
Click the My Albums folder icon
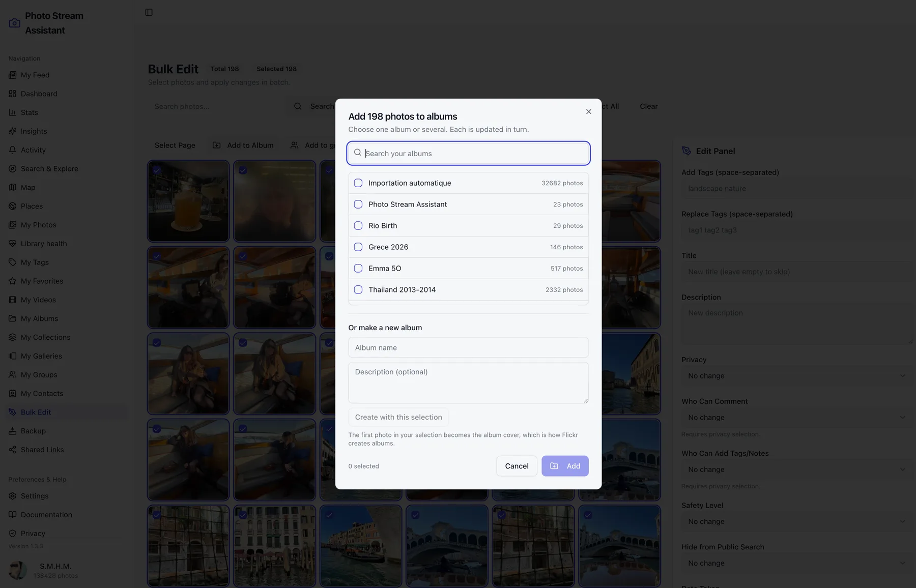click(x=13, y=318)
